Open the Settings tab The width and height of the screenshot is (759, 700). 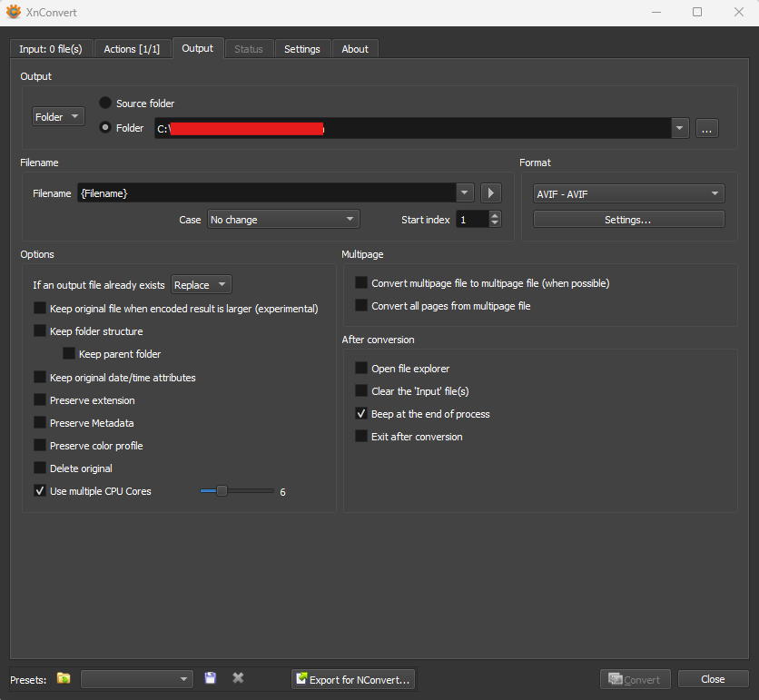tap(302, 48)
